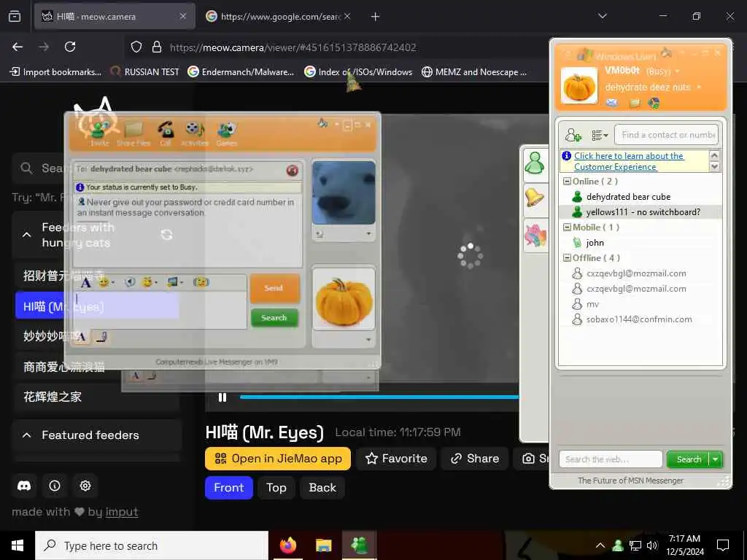Collapse the Online contacts group
747x560 pixels.
point(567,182)
